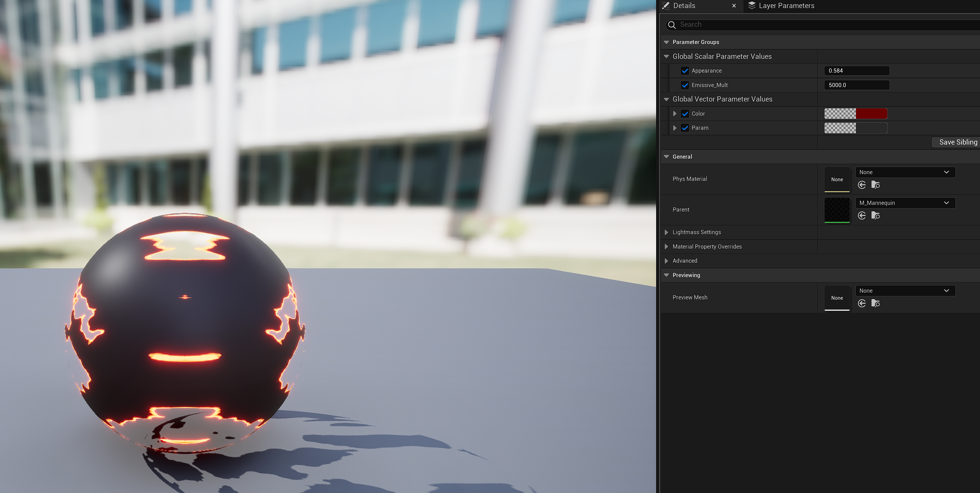Collapse Global Scalar Parameter Values
The width and height of the screenshot is (980, 493).
pos(666,56)
